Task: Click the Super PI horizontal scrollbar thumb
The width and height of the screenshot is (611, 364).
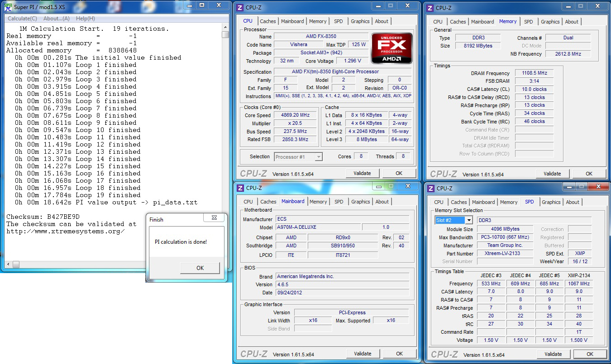Action: (16, 264)
